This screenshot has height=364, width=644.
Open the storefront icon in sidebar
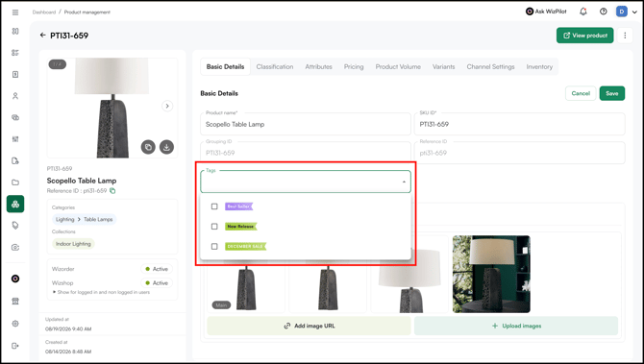(x=15, y=302)
